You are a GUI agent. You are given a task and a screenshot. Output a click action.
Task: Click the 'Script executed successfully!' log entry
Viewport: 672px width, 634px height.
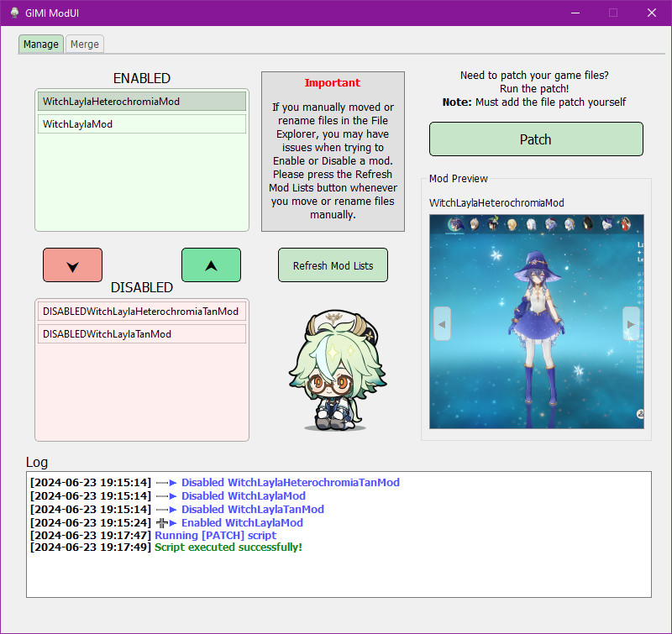(229, 548)
